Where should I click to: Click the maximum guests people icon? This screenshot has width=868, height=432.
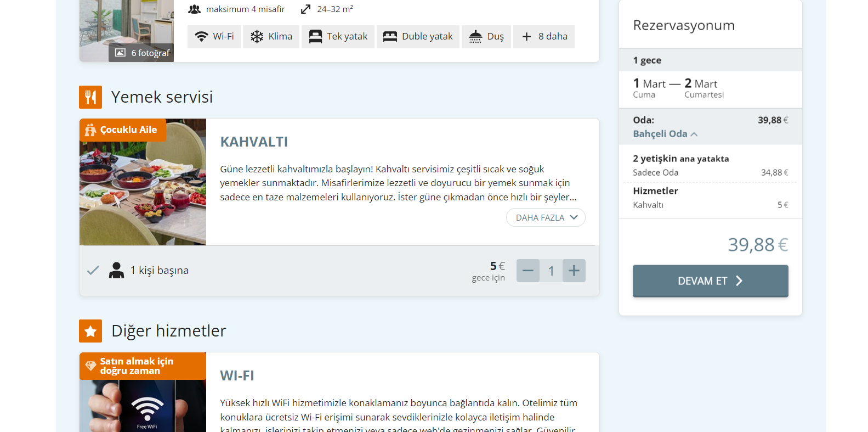pos(194,9)
